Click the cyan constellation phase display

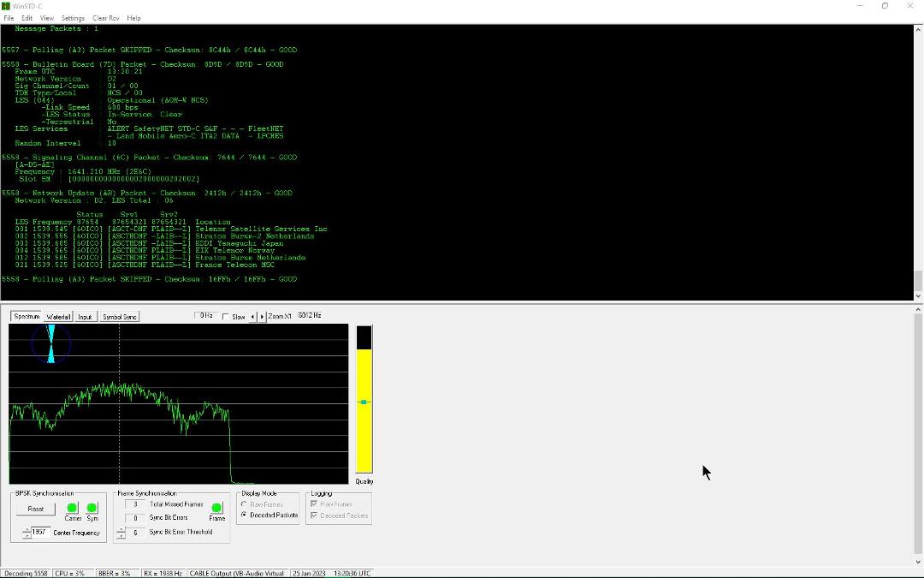tap(50, 343)
